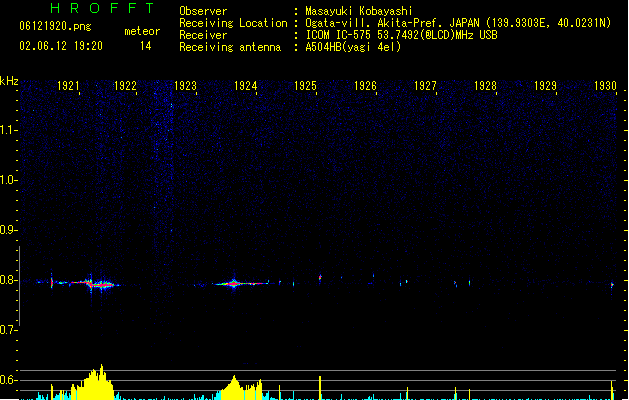The image size is (629, 400).
Task: Click receiver text ICOM IC-575 53.7492 MHz
Action: pos(401,35)
